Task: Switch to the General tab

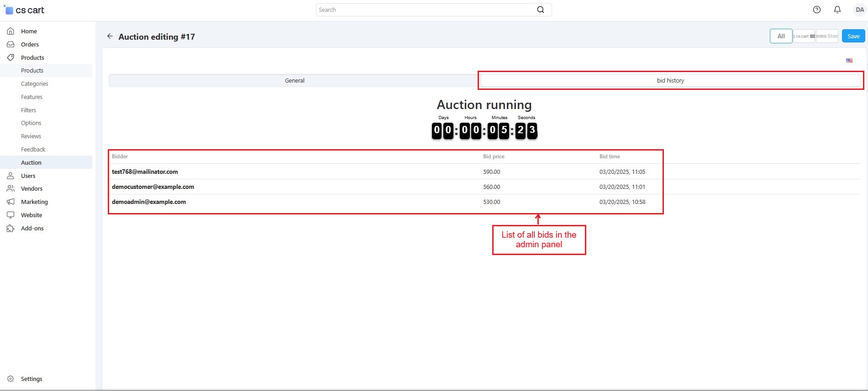Action: 295,81
